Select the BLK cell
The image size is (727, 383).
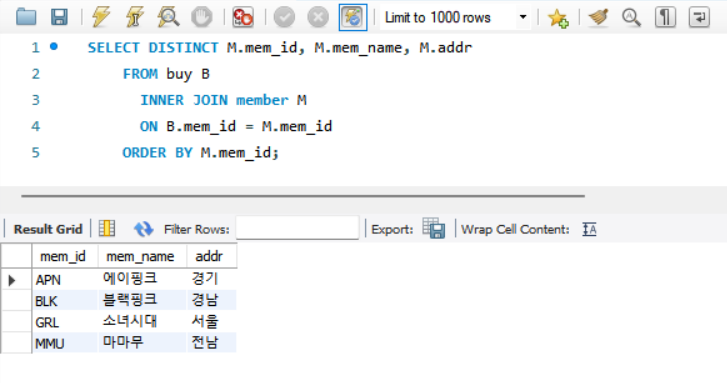[x=64, y=301]
